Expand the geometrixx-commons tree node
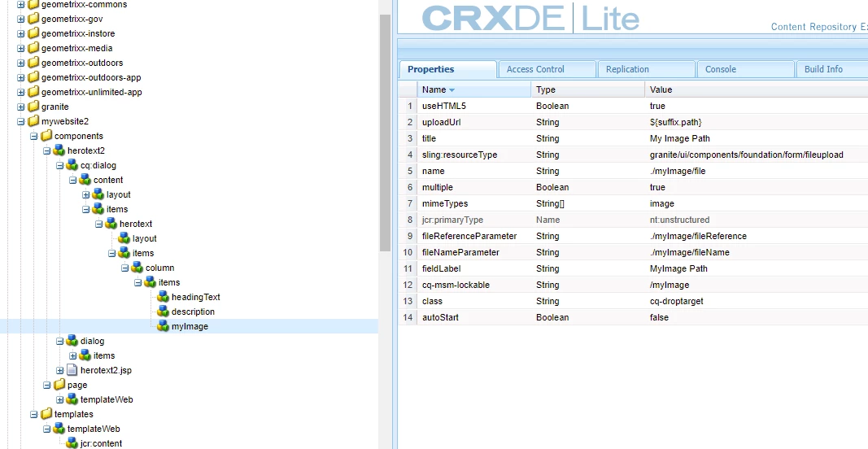The height and width of the screenshot is (449, 868). point(21,4)
